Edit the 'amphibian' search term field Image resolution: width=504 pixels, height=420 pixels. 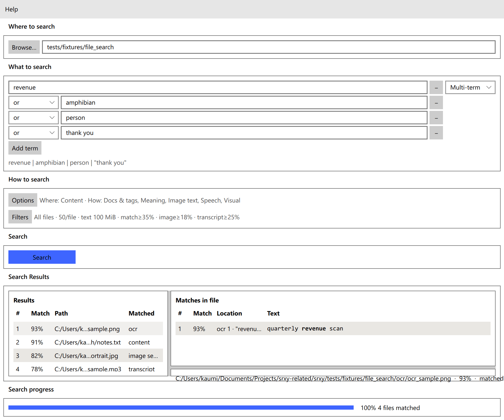(244, 102)
